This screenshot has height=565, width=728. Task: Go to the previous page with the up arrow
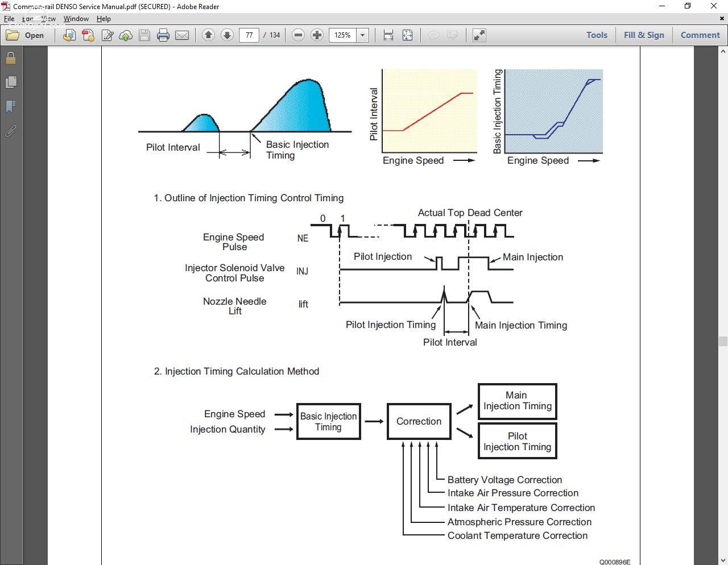coord(208,35)
